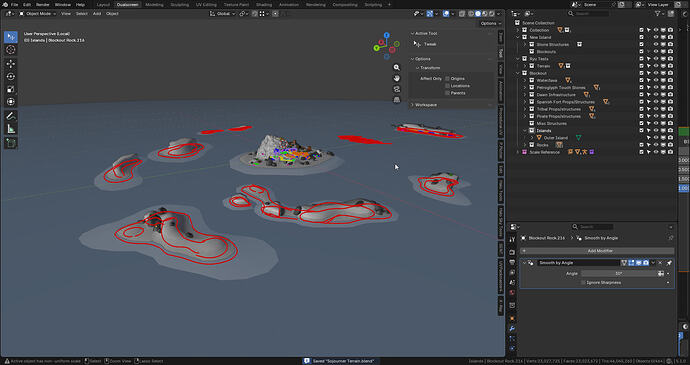The width and height of the screenshot is (690, 365).
Task: Open the viewport Options dropdown
Action: pyautogui.click(x=491, y=23)
